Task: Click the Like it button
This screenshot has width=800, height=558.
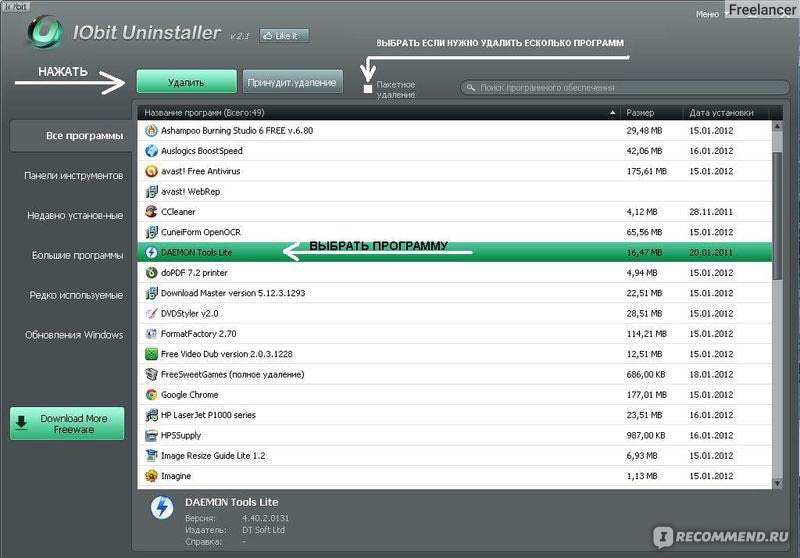Action: point(284,36)
